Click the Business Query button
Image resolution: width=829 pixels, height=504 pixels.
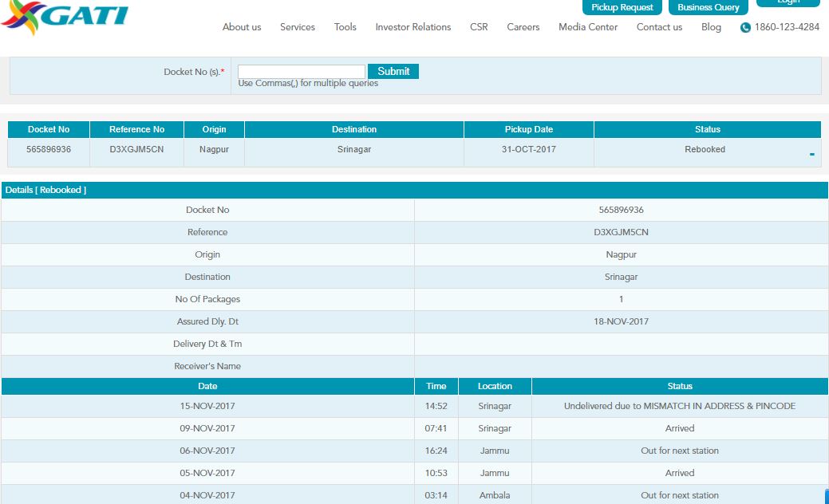pyautogui.click(x=708, y=7)
